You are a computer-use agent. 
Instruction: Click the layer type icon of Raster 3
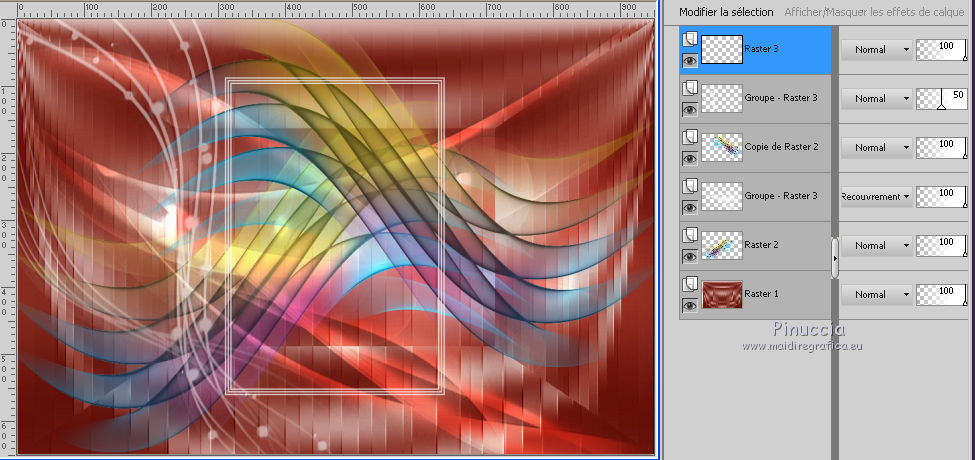tap(690, 40)
